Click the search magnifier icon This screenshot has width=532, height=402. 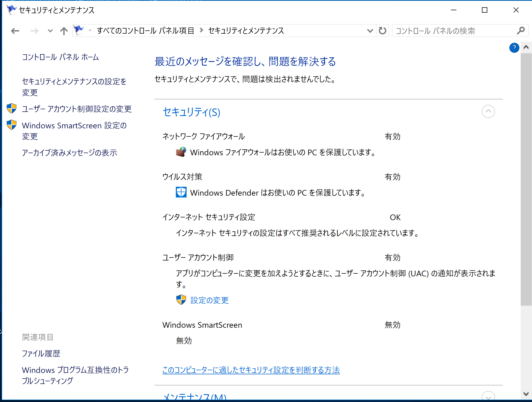tap(520, 31)
